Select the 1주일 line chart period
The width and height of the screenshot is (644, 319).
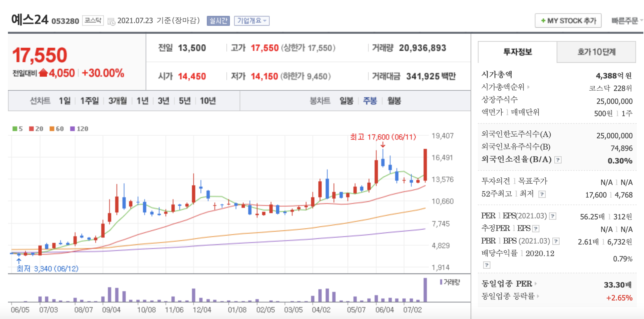(90, 101)
